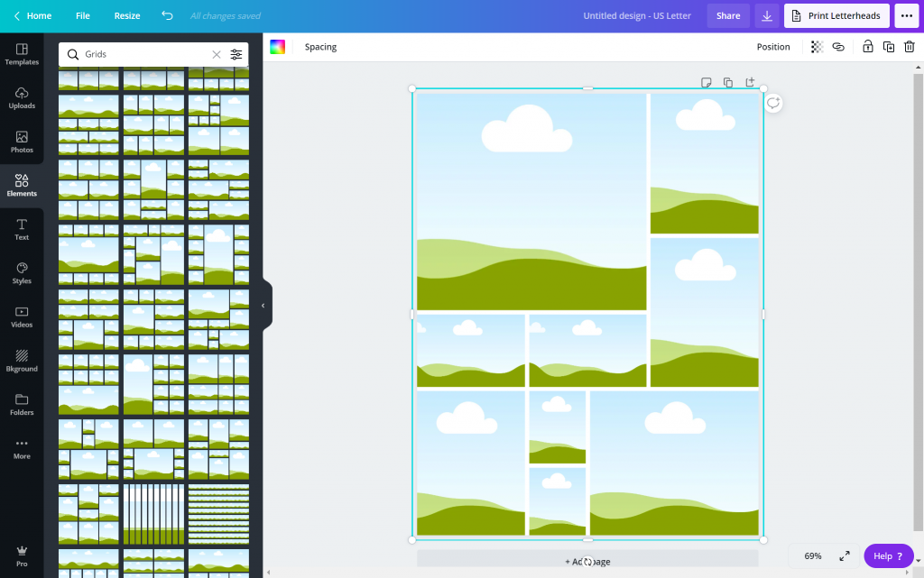Select the vertical stripes grid thumbnail
The width and height of the screenshot is (924, 578).
[x=153, y=514]
